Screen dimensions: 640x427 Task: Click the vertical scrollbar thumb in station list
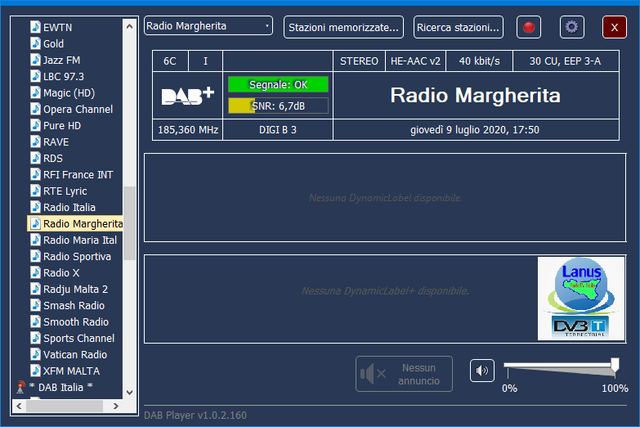click(129, 223)
